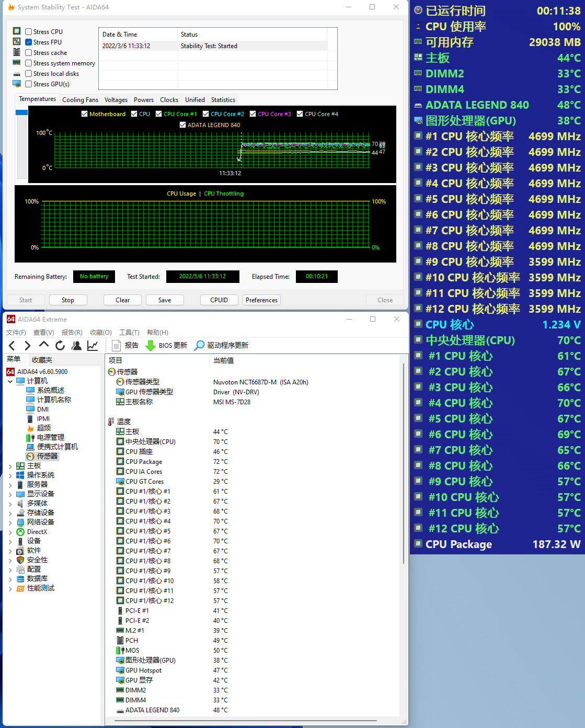
Task: Expand the 多媒体 tree node
Action: (10, 504)
